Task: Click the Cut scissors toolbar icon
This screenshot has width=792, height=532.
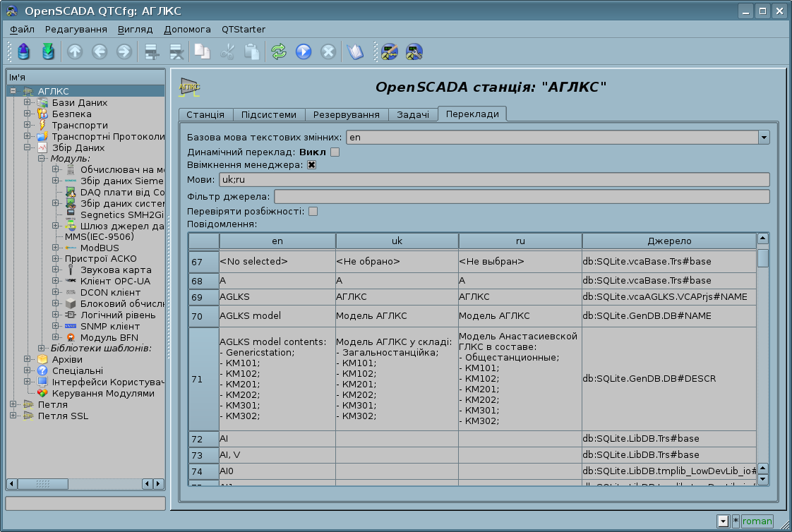Action: pos(227,52)
